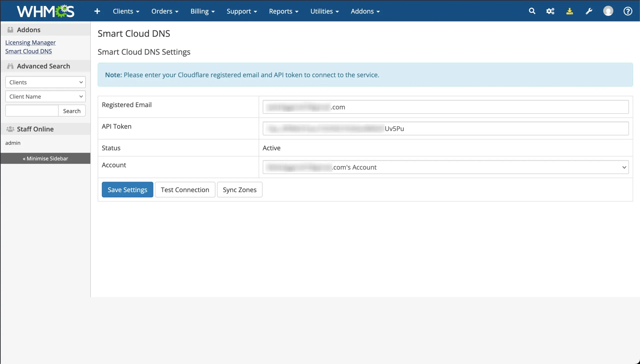Screen dimensions: 640x364
Task: Click Save Settings button
Action: click(127, 190)
